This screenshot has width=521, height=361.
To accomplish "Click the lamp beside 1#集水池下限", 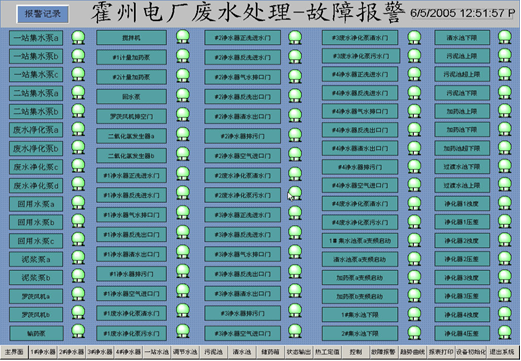I will point(414,314).
